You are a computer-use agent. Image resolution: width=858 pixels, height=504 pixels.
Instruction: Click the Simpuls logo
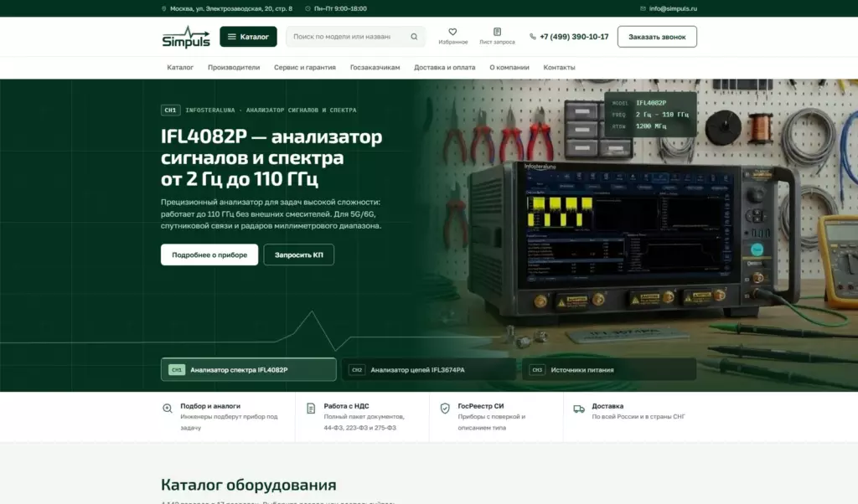click(186, 37)
